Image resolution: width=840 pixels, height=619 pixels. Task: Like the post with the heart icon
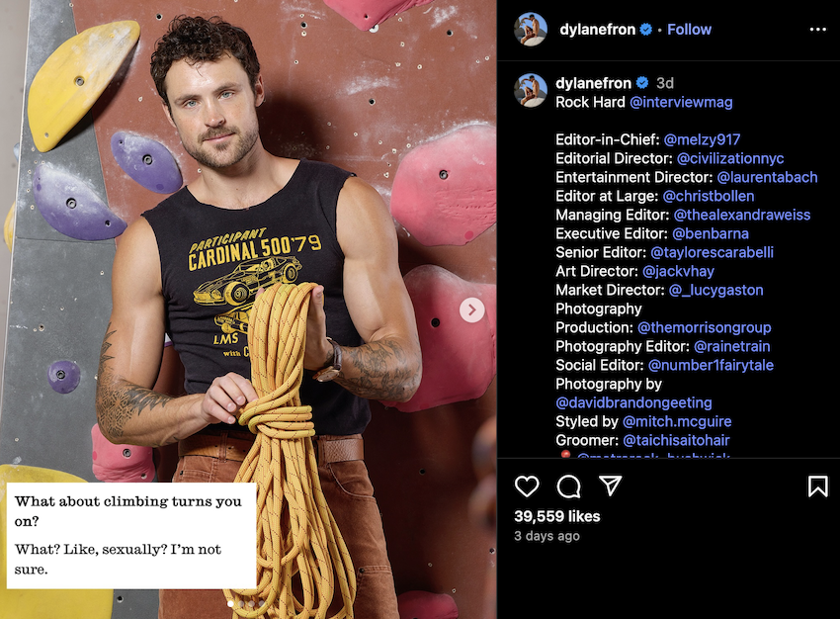527,486
